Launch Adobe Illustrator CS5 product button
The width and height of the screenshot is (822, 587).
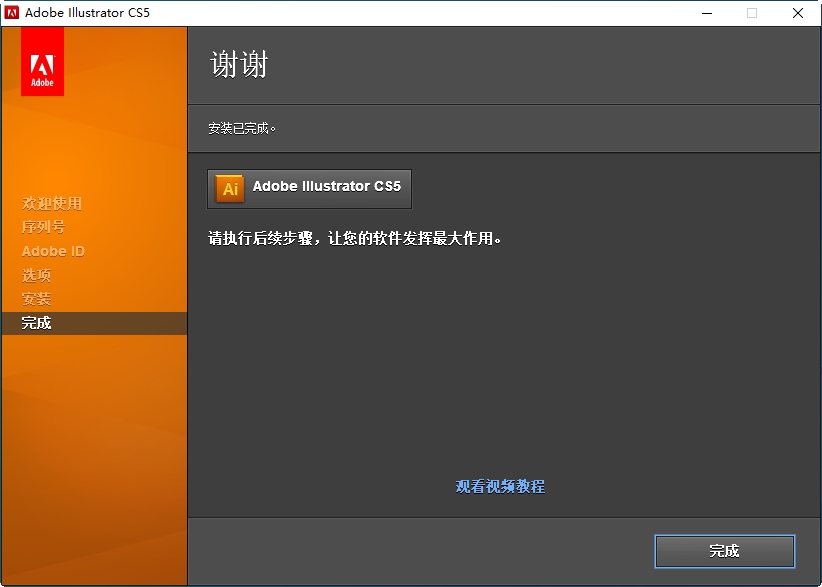click(309, 189)
